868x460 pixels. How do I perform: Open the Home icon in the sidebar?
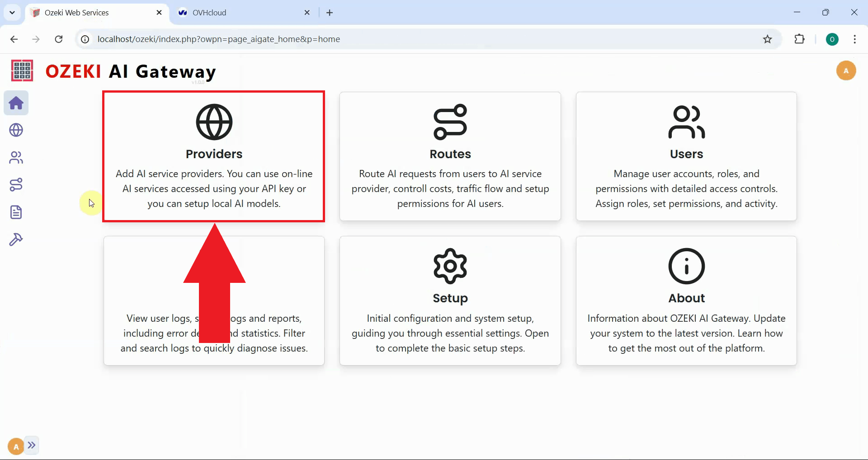16,103
